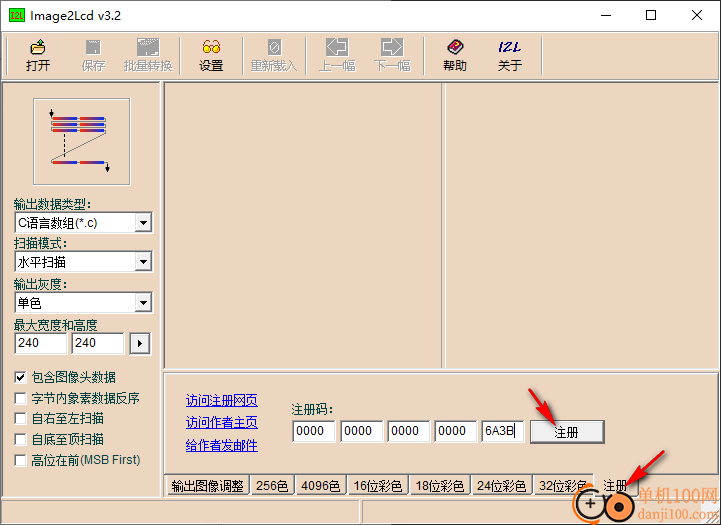Switch to the 24位彩色 tab
The height and width of the screenshot is (525, 721).
point(501,485)
